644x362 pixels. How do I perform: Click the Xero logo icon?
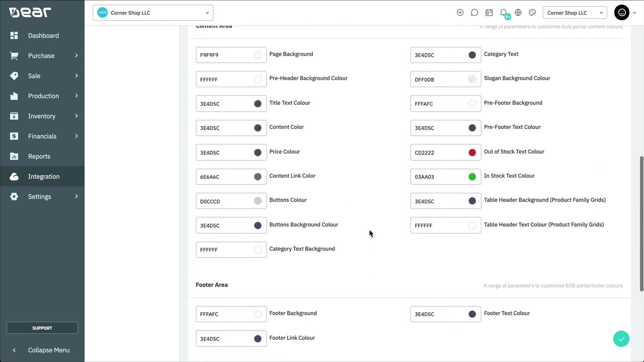[x=102, y=13]
